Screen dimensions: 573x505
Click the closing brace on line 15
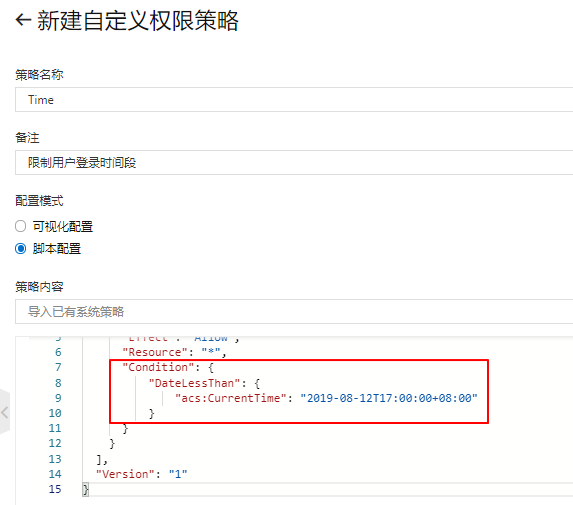[x=86, y=489]
